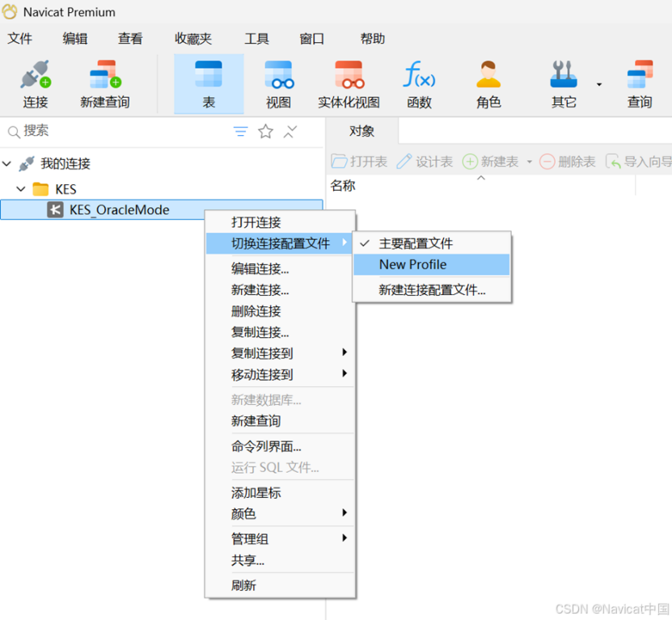Select checked 主要配置文件 profile option
This screenshot has height=620, width=672.
click(x=416, y=243)
